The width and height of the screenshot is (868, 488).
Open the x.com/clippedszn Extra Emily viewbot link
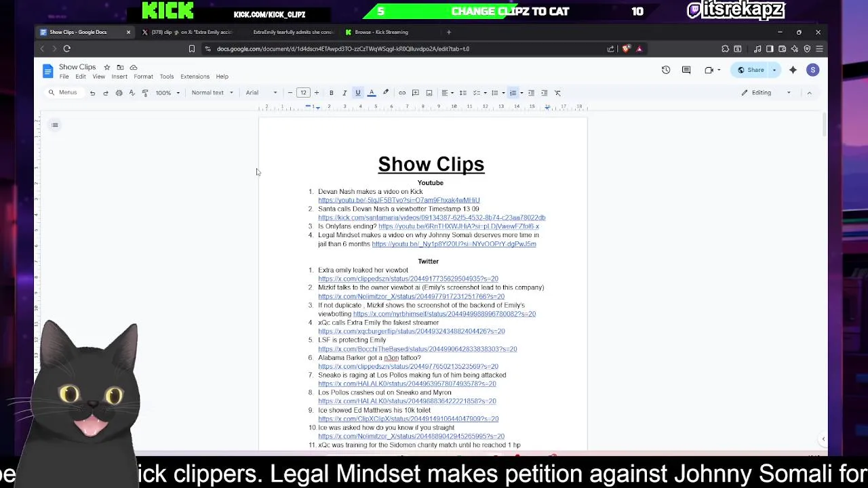(x=408, y=279)
